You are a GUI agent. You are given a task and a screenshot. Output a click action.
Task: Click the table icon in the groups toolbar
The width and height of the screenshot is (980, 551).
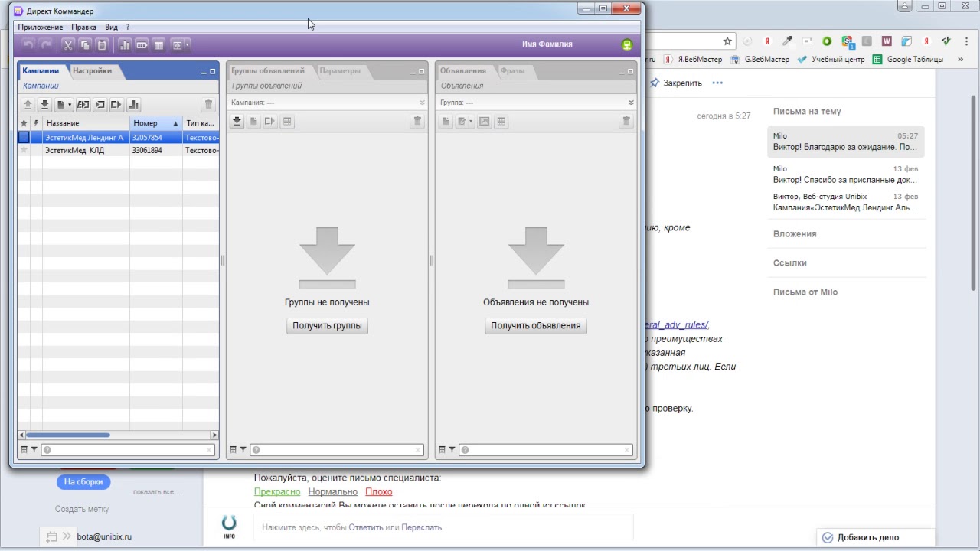[x=287, y=122]
